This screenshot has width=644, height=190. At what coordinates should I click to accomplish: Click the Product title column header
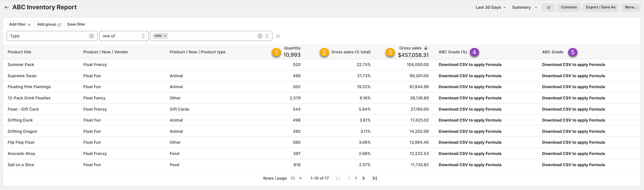click(19, 52)
